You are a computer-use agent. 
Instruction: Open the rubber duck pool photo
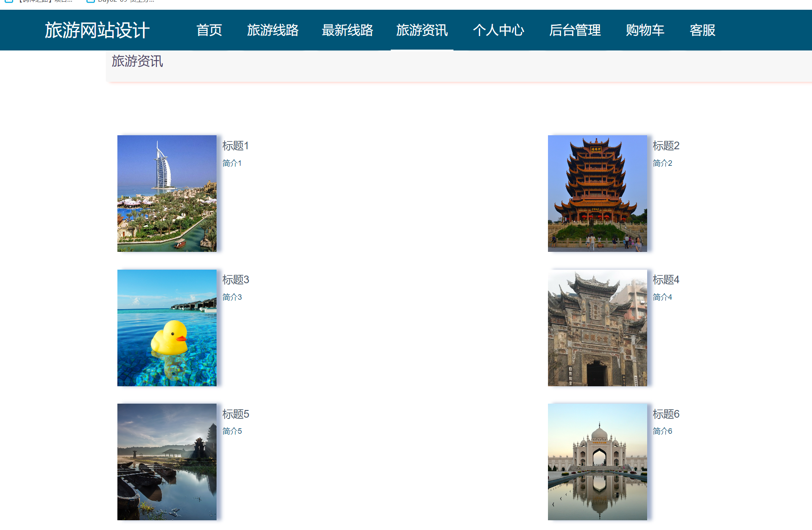pos(167,328)
